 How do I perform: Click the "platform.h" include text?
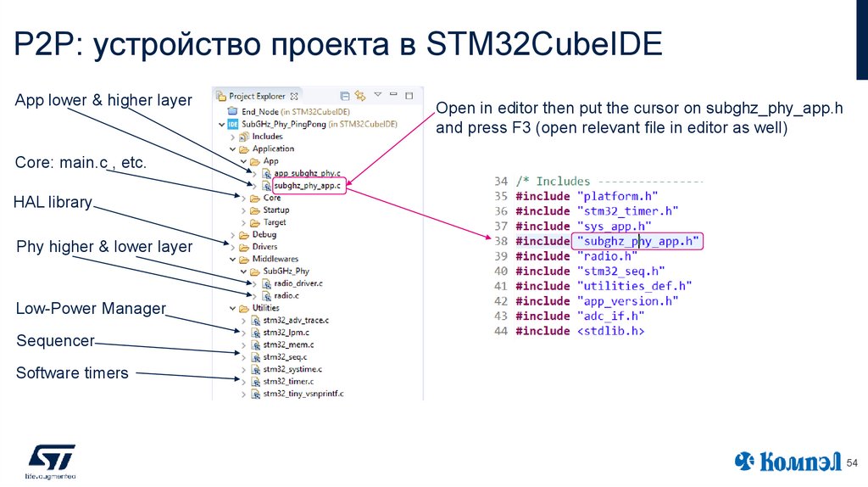617,197
